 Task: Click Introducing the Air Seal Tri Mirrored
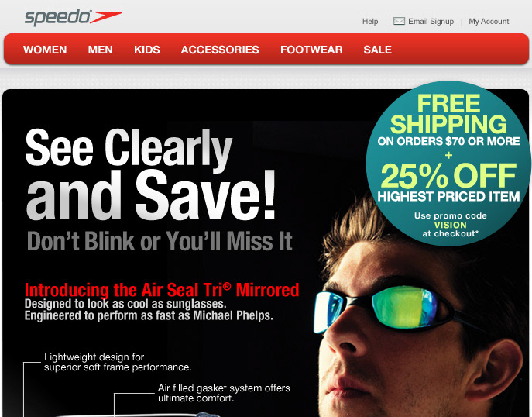tap(162, 290)
